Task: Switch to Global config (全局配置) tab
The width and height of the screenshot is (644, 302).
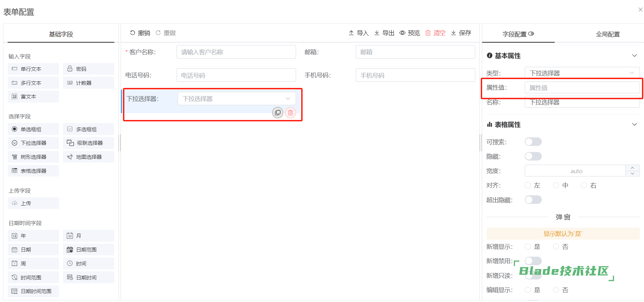Action: click(608, 34)
